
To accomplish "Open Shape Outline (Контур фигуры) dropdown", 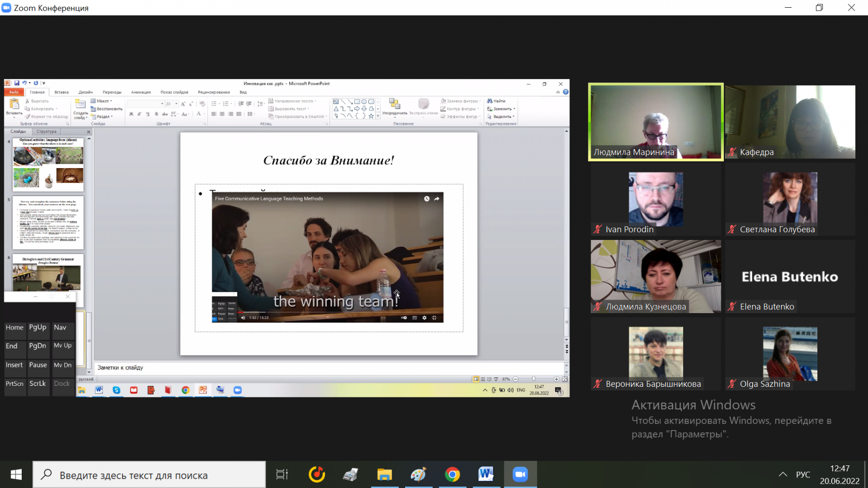I will tap(460, 109).
